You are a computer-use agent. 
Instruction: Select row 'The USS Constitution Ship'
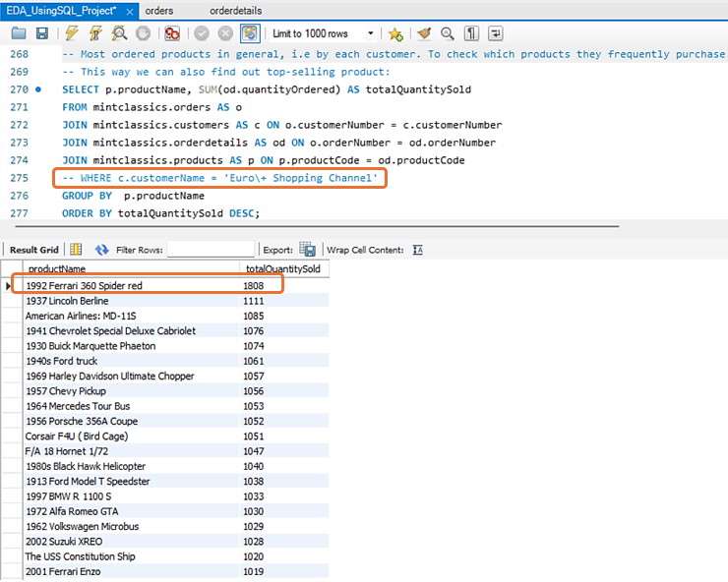click(176, 556)
